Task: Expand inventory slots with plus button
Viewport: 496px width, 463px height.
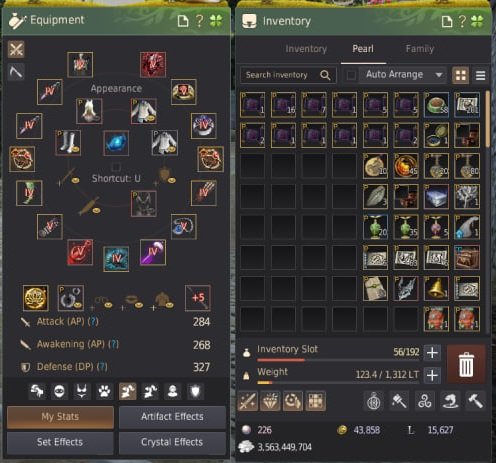Action: [x=432, y=352]
